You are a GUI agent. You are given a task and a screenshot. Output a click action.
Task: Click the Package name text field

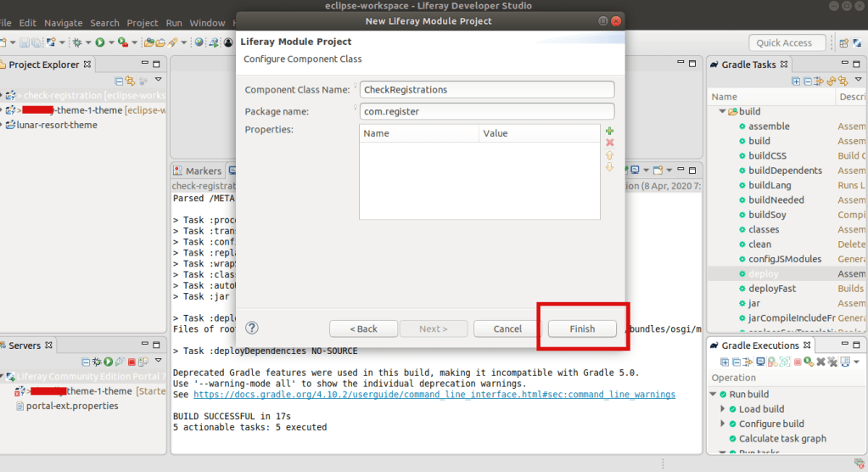486,111
